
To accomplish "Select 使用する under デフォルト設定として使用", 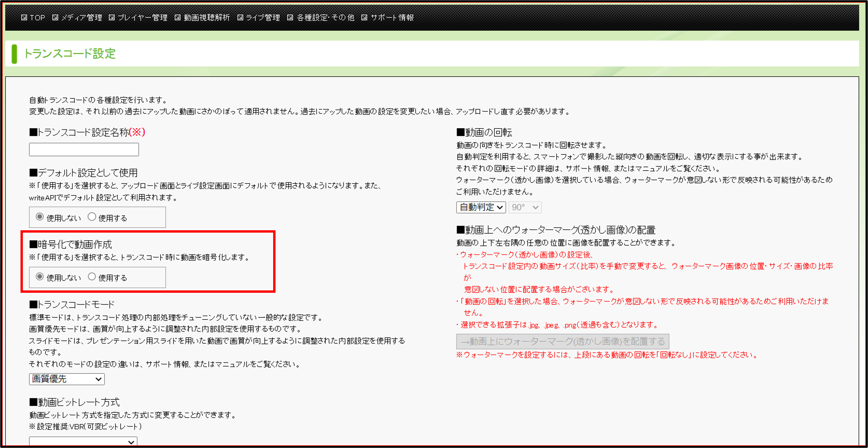I will click(92, 217).
